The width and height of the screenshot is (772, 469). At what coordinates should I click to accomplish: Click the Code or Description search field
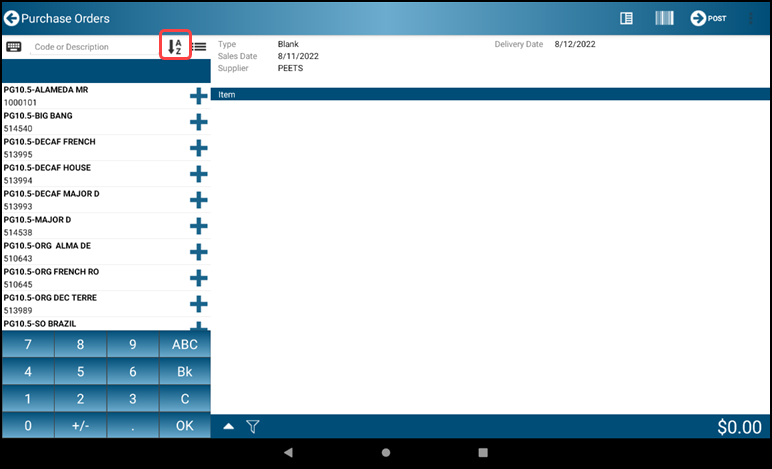click(94, 47)
